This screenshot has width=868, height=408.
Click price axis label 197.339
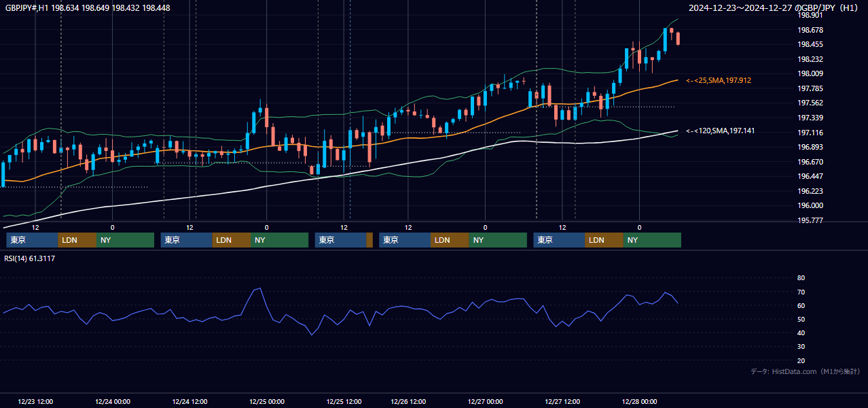(810, 118)
